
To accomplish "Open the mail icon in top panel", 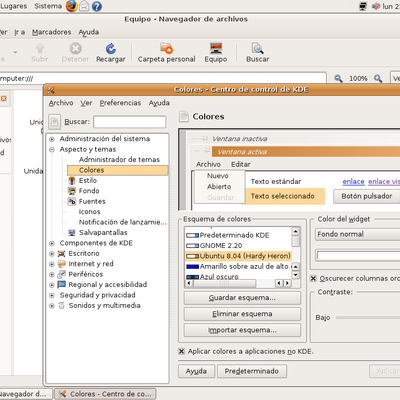I will (x=84, y=6).
